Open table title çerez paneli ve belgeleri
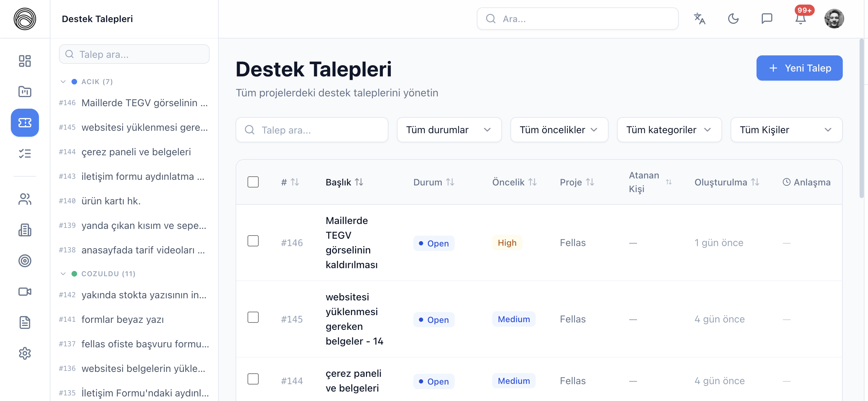The image size is (868, 401). 353,381
